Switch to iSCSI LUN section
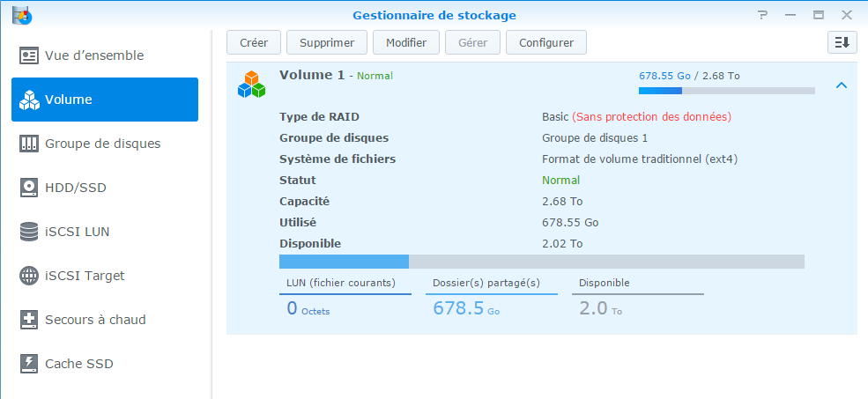 coord(105,232)
